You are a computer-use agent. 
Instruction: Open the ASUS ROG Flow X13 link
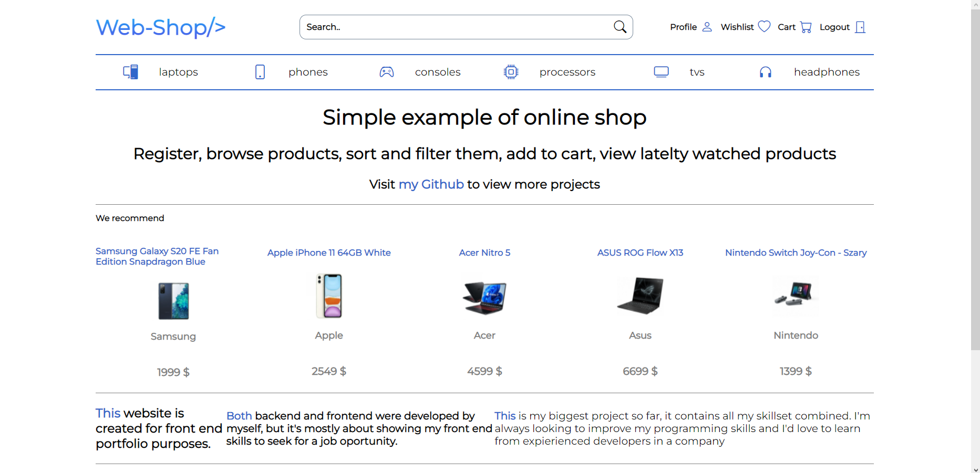(x=640, y=253)
